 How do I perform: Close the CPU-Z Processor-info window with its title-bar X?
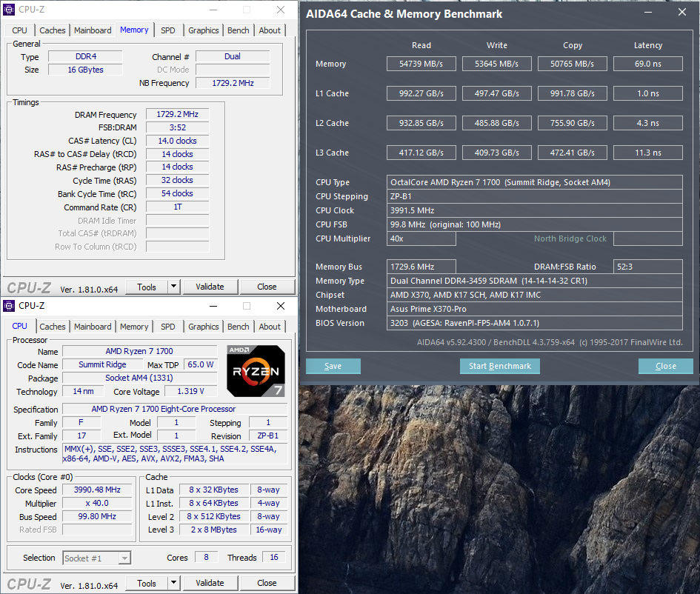(x=280, y=306)
